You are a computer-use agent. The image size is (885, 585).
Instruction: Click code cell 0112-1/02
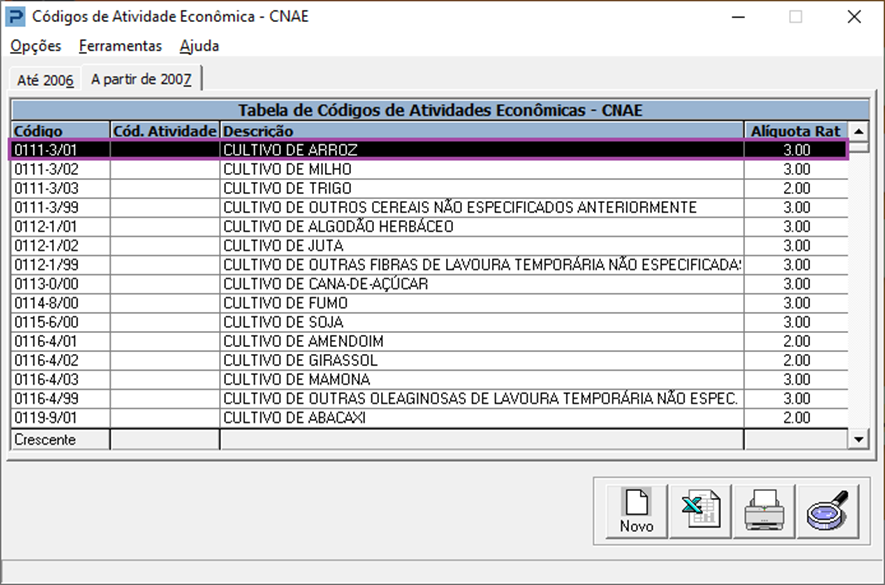(60, 246)
